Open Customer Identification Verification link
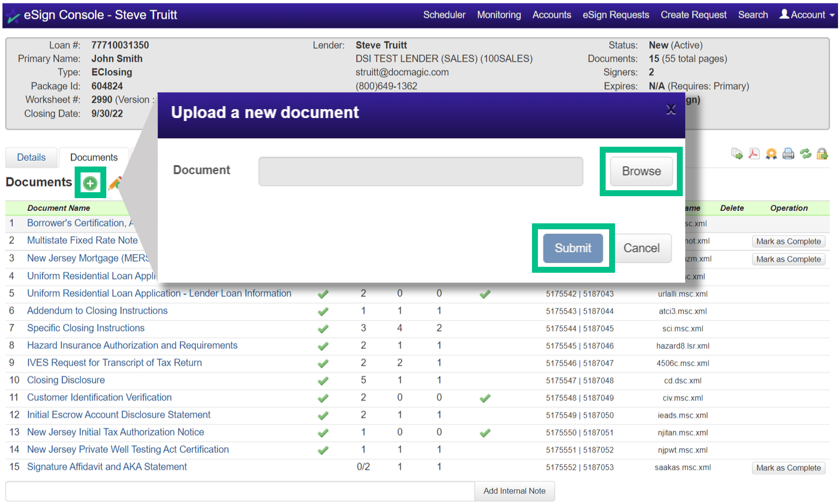840x504 pixels. [x=99, y=397]
